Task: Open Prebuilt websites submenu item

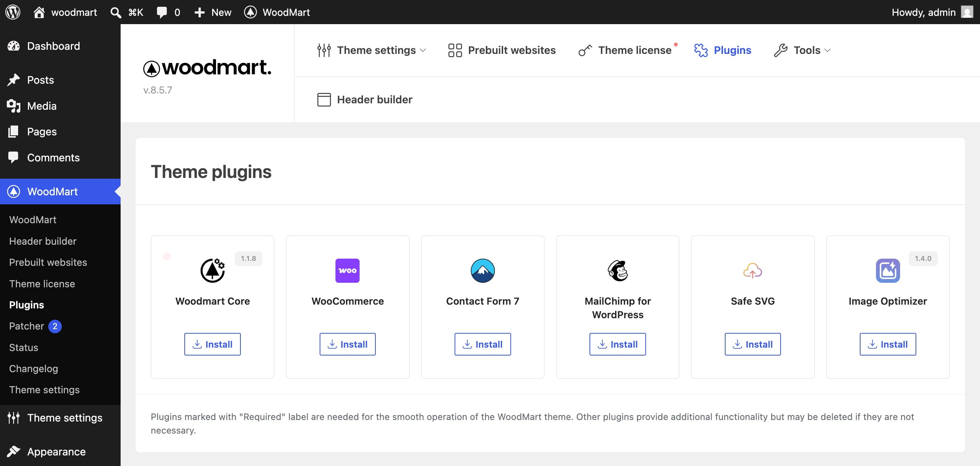Action: tap(48, 262)
